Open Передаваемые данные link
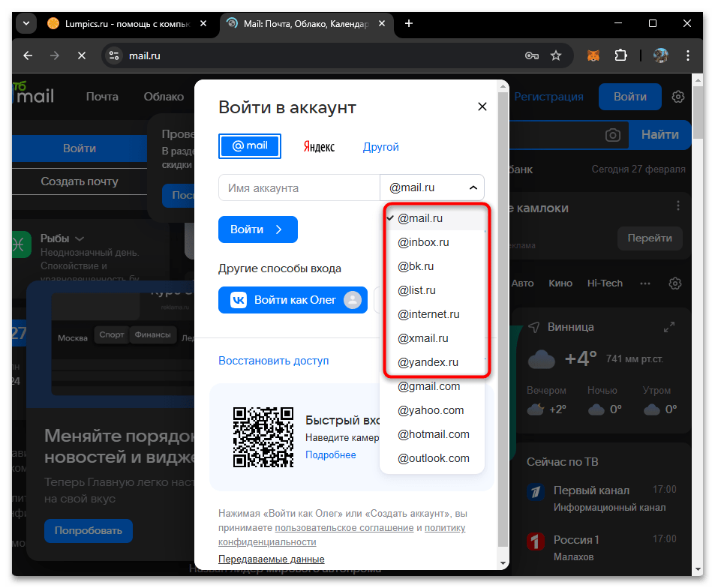This screenshot has width=715, height=588. (x=272, y=559)
